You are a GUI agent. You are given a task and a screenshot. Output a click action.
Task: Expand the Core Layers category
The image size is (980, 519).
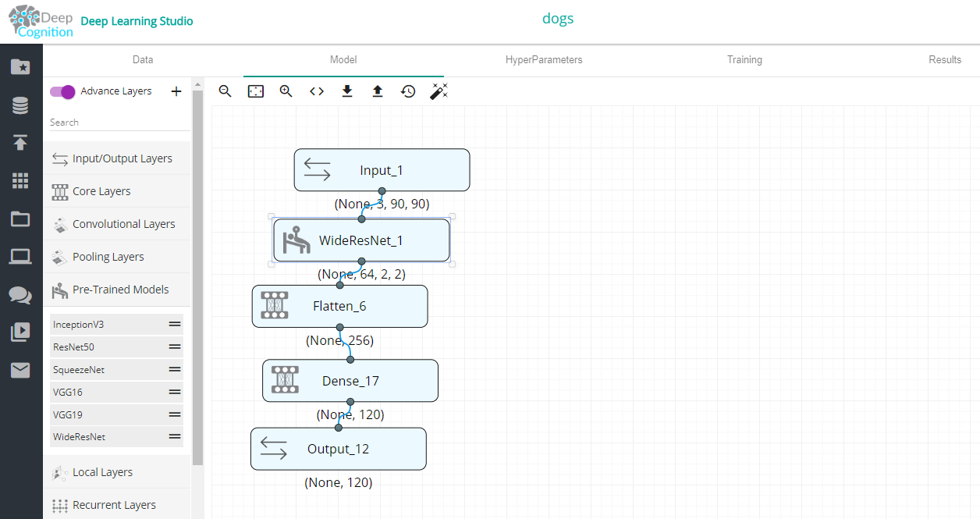coord(101,191)
